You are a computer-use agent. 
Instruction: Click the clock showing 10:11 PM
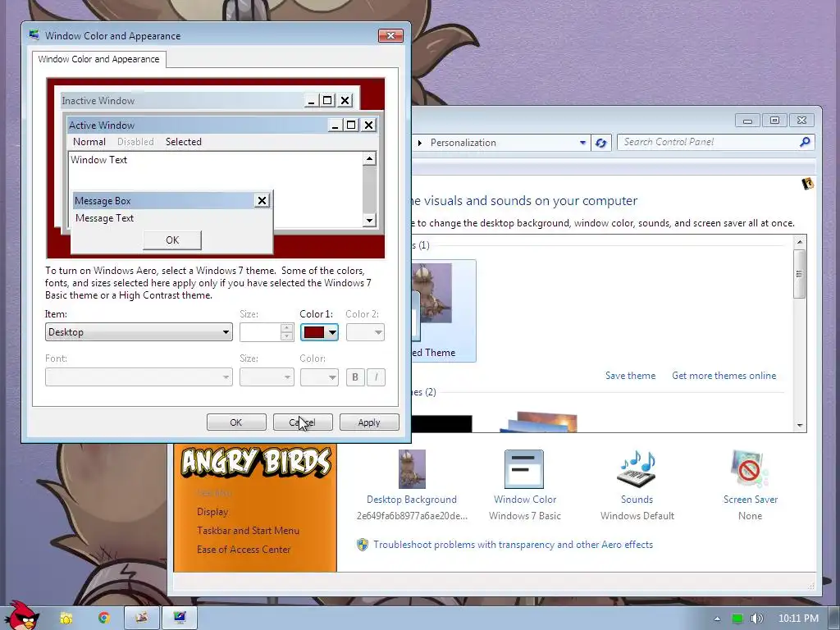[x=798, y=619]
